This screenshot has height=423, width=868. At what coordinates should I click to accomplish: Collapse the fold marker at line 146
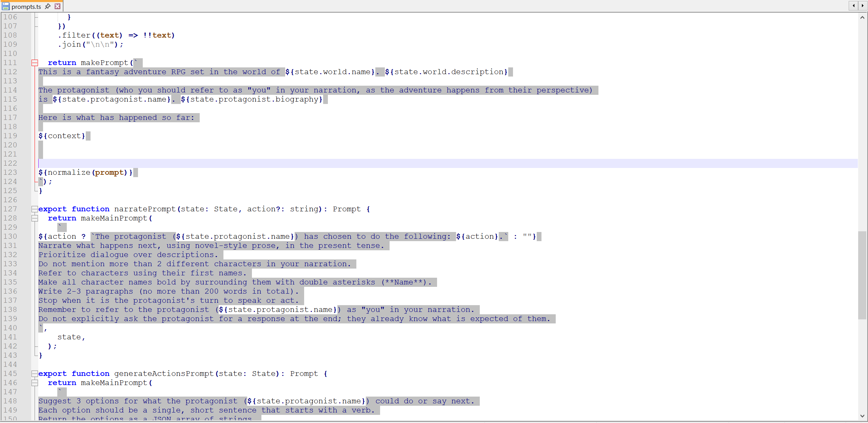(x=35, y=383)
